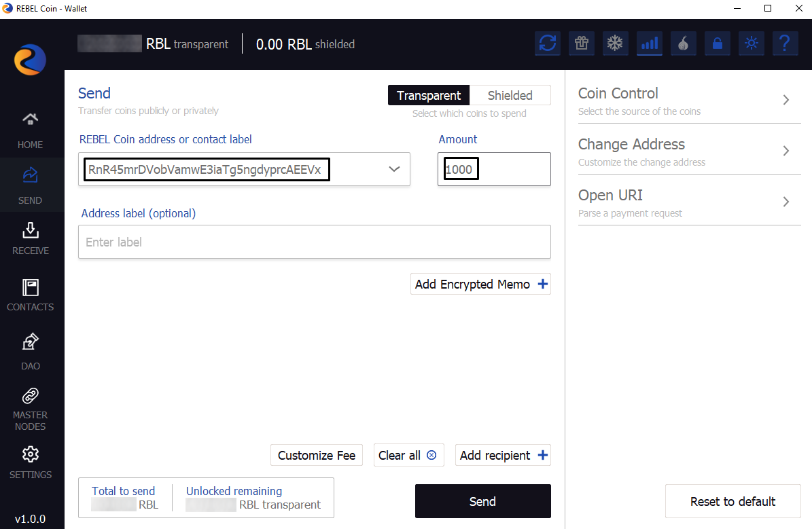Expand Open URI panel
Viewport: 812px width, 529px height.
tap(689, 202)
